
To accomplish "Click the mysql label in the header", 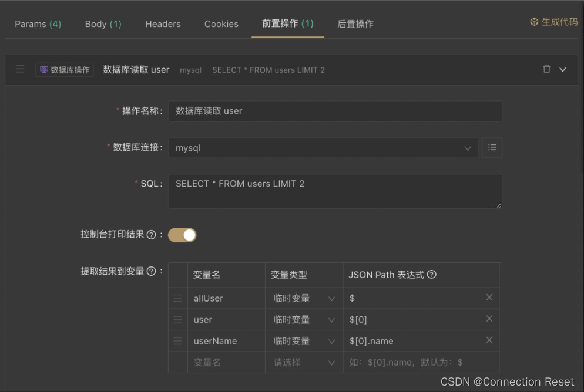I will point(191,70).
